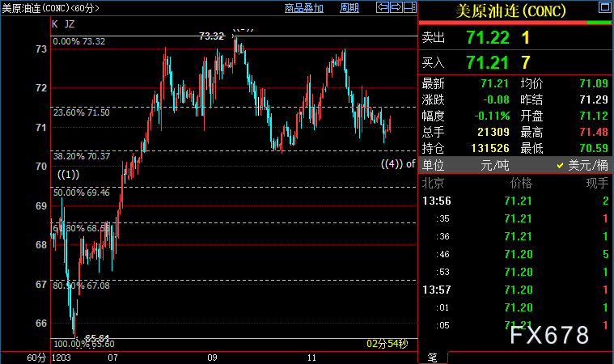Click the :46 trade row with volume 5

click(515, 254)
